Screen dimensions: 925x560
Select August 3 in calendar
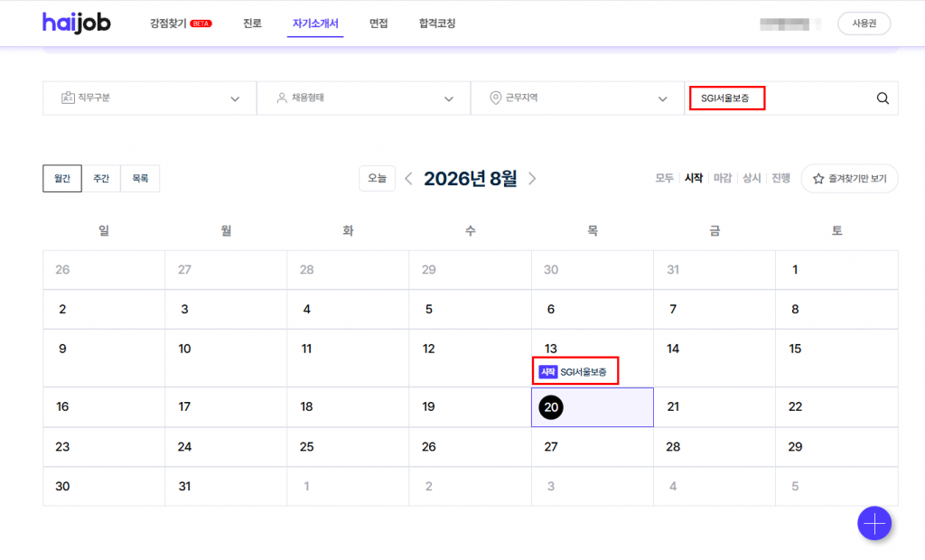(x=225, y=309)
